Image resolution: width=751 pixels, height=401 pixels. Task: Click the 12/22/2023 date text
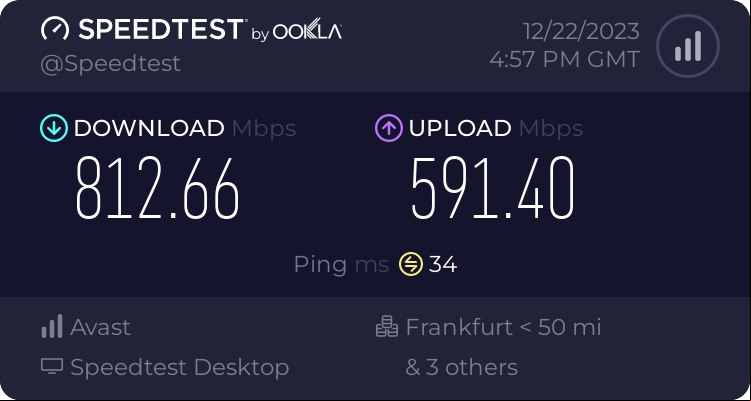point(581,32)
